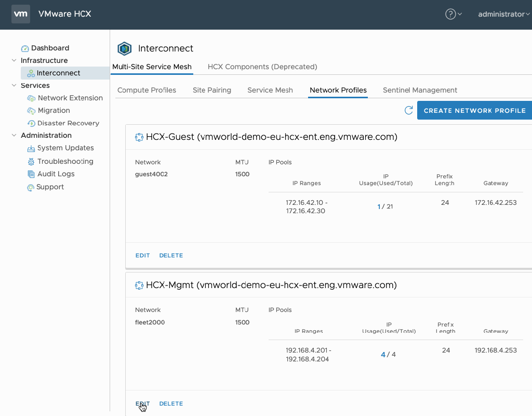This screenshot has height=416, width=532.
Task: Click the Network Extension sidebar icon
Action: (31, 98)
